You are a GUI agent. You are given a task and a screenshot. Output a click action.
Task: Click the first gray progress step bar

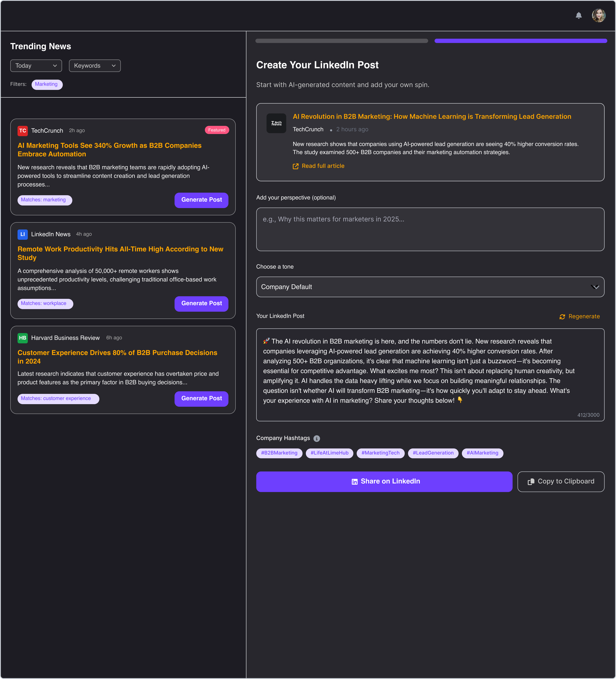coord(342,41)
